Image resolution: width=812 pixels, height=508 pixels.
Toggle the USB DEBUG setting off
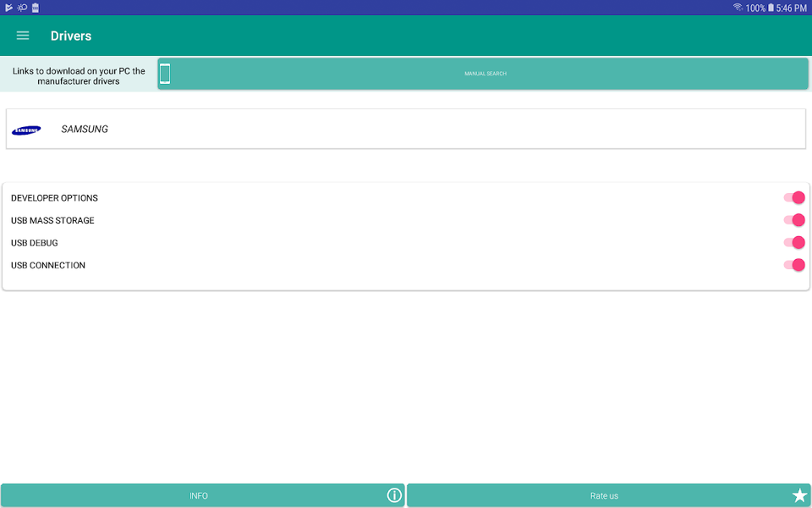coord(793,242)
